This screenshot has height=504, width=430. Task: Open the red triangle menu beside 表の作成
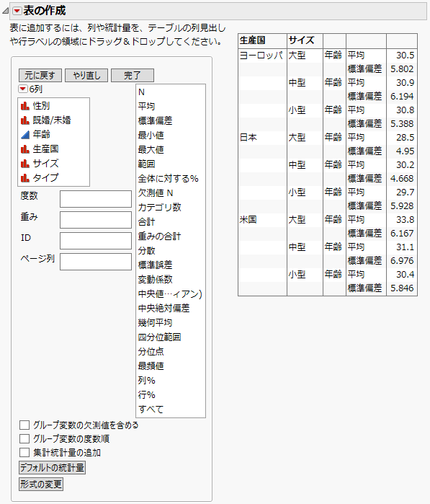click(17, 11)
